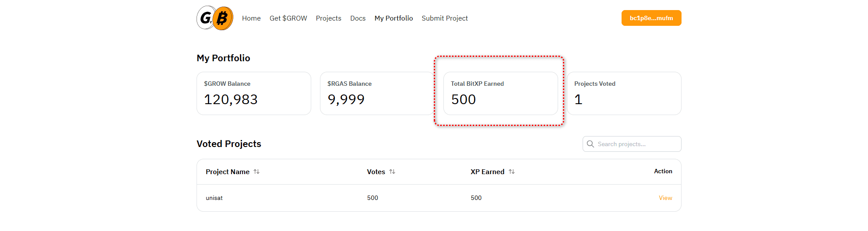Open the Docs nav link
Viewport: 868px width, 231px height.
[358, 18]
